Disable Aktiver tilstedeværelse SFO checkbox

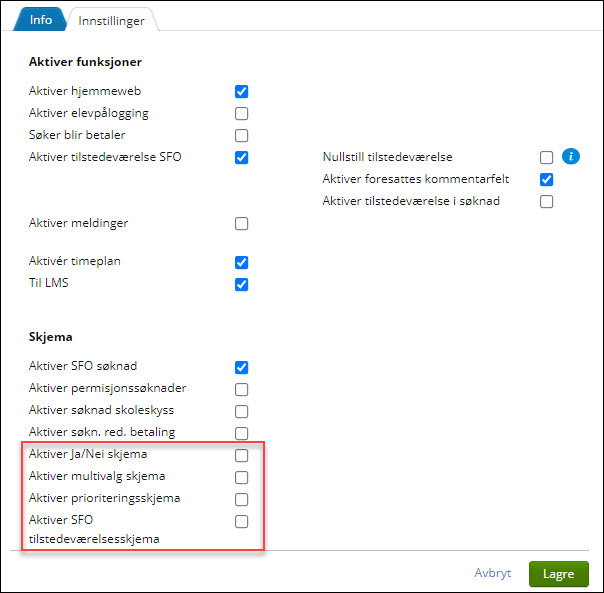click(241, 157)
